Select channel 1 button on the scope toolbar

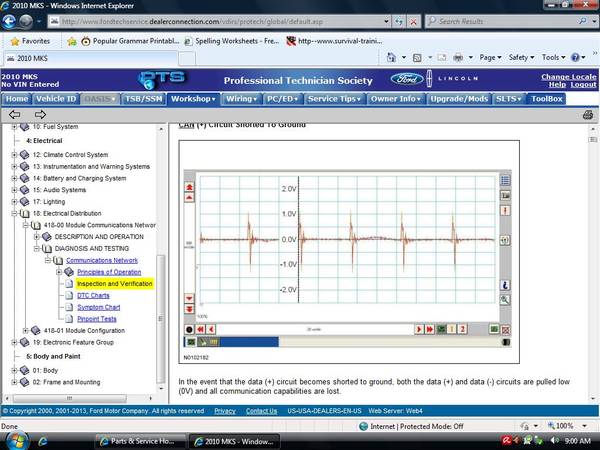click(452, 329)
